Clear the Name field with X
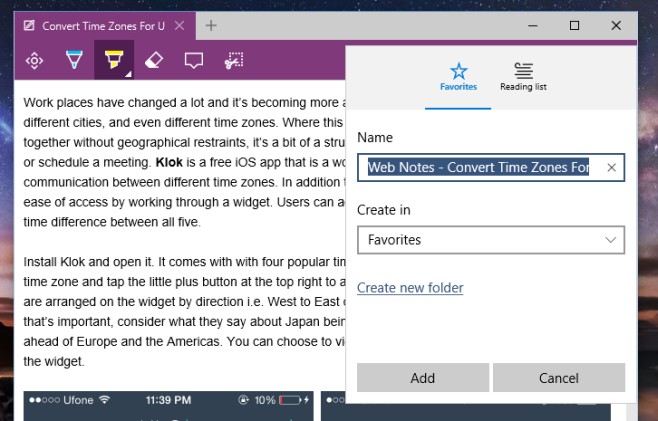Screen dimensions: 658x421 pyautogui.click(x=611, y=167)
